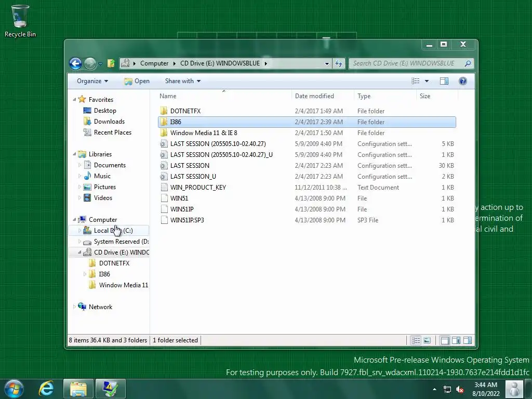Screen dimensions: 532x399
Task: Open Desktop in Favorites
Action: coord(105,111)
